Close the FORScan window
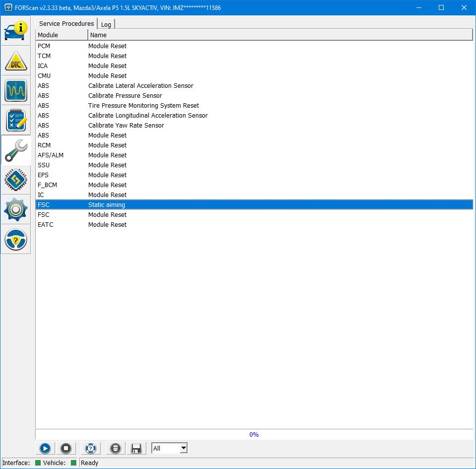476x469 pixels. [x=464, y=7]
